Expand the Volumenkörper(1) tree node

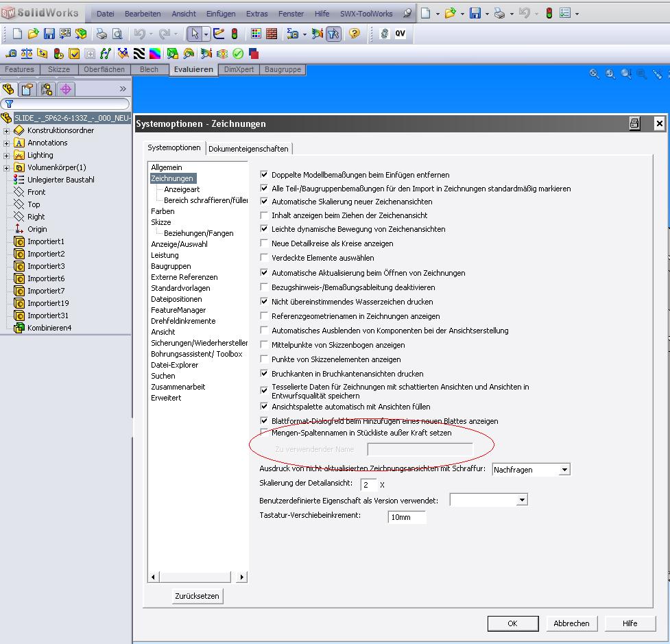click(x=6, y=168)
